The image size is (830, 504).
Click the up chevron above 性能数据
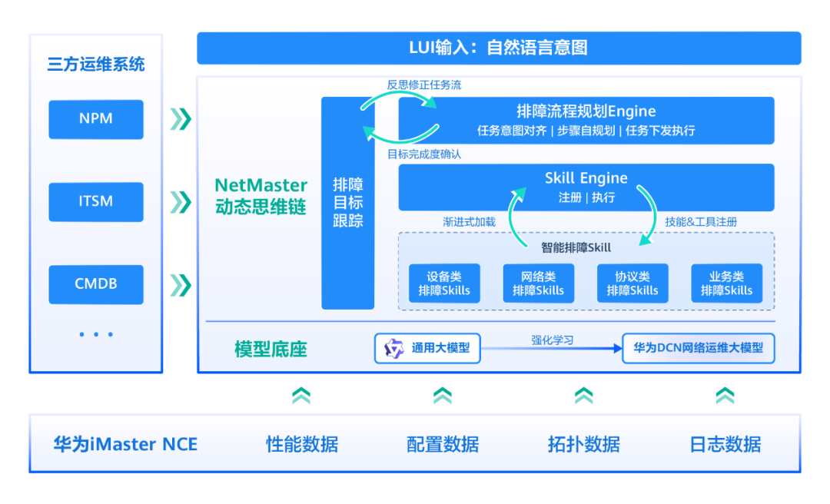301,396
